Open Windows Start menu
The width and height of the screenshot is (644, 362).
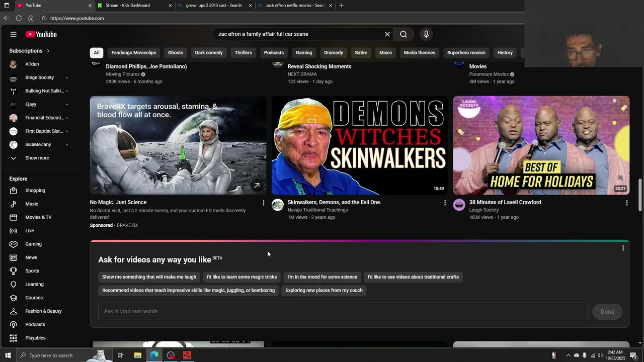point(8,355)
